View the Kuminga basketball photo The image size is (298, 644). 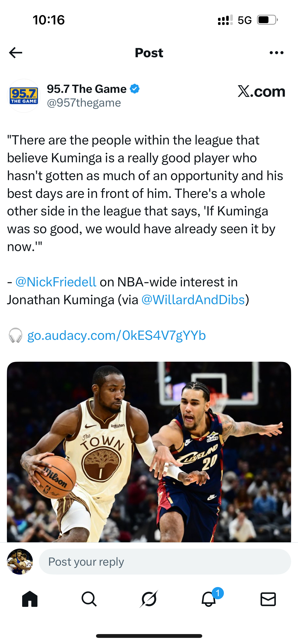click(149, 452)
